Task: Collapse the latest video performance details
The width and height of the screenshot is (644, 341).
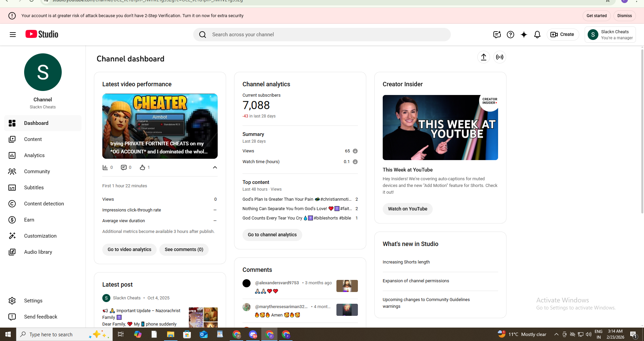Action: pyautogui.click(x=215, y=167)
